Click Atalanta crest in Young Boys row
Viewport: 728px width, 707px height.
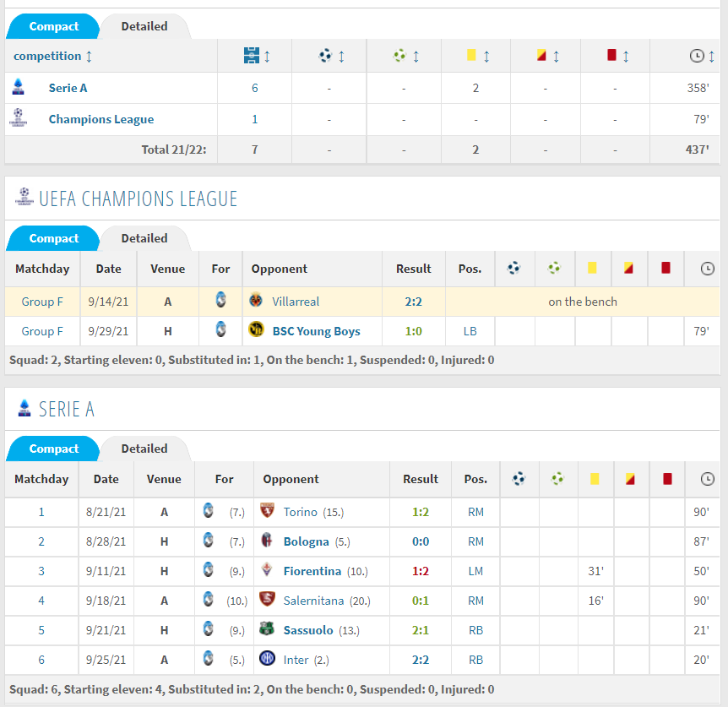(x=221, y=329)
